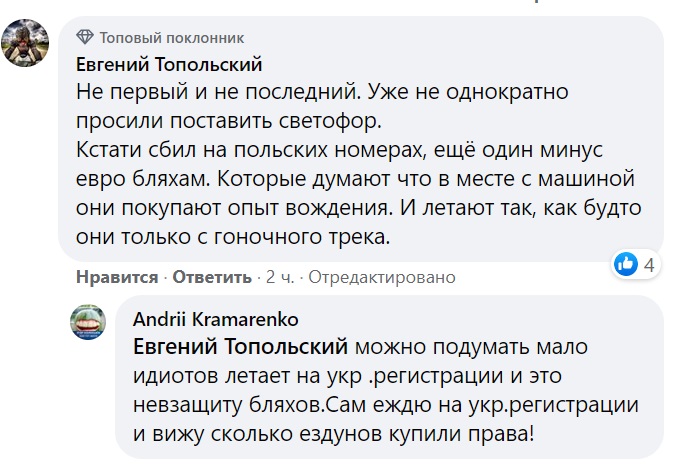
Task: Open the '2 ч.' comment timestamp
Action: point(277,276)
